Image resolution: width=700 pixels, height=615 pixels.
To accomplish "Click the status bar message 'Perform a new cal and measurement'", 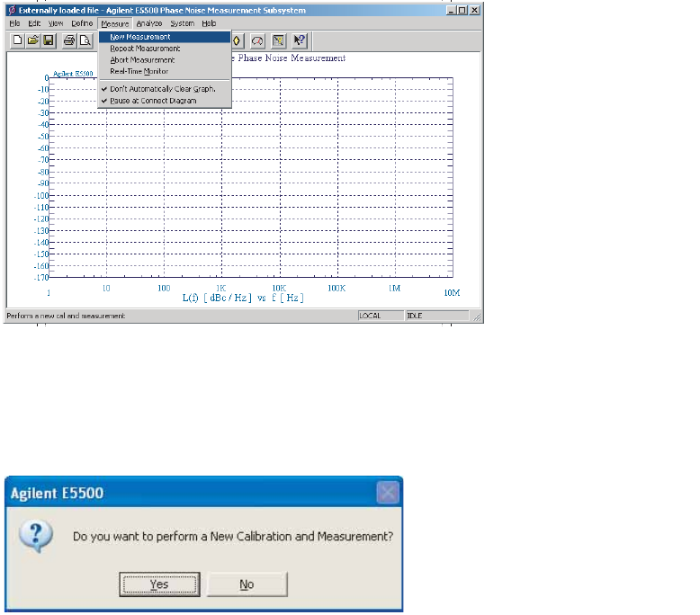I will (66, 316).
